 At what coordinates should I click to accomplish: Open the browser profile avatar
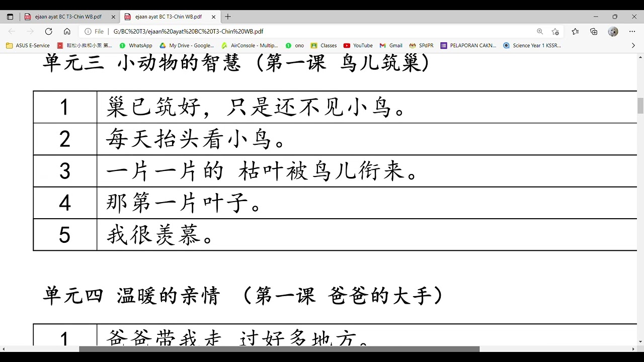pos(613,31)
